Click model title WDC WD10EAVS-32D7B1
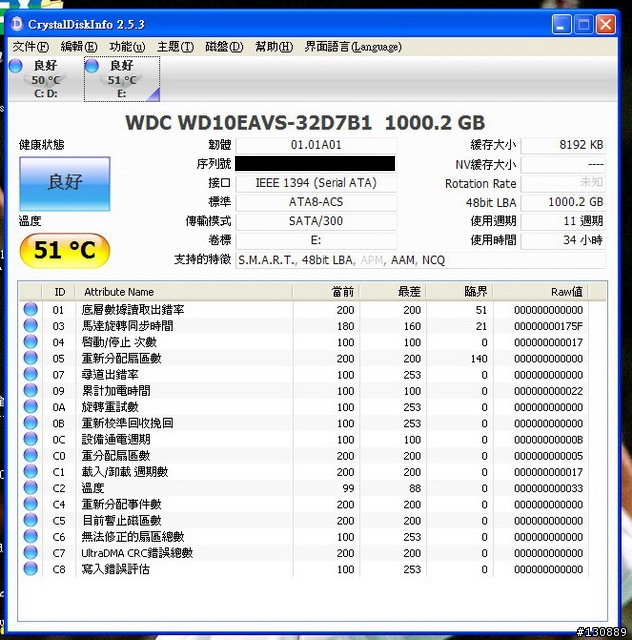Image resolution: width=632 pixels, height=640 pixels. coord(248,122)
